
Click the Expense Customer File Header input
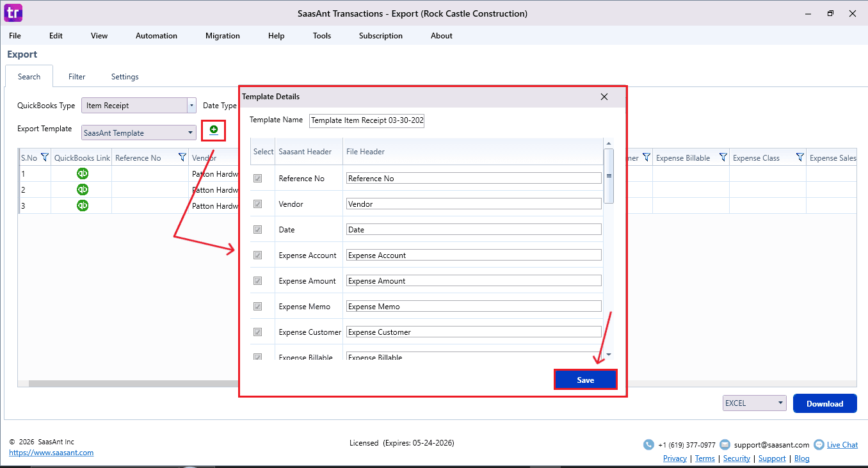474,332
